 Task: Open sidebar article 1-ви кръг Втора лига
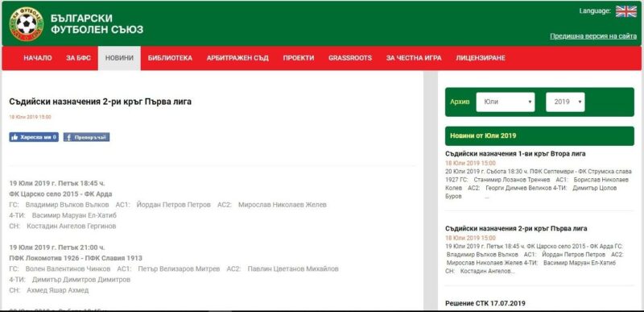click(515, 154)
